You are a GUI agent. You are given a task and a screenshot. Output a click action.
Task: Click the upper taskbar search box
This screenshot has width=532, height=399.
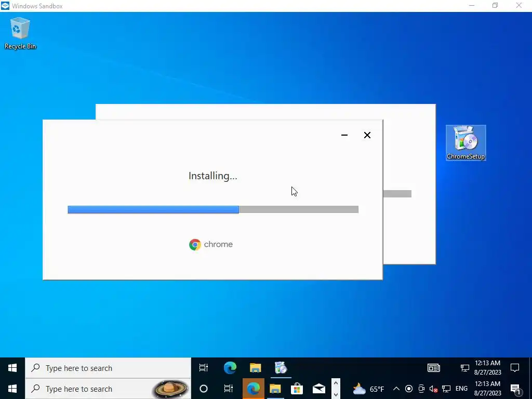(x=108, y=368)
